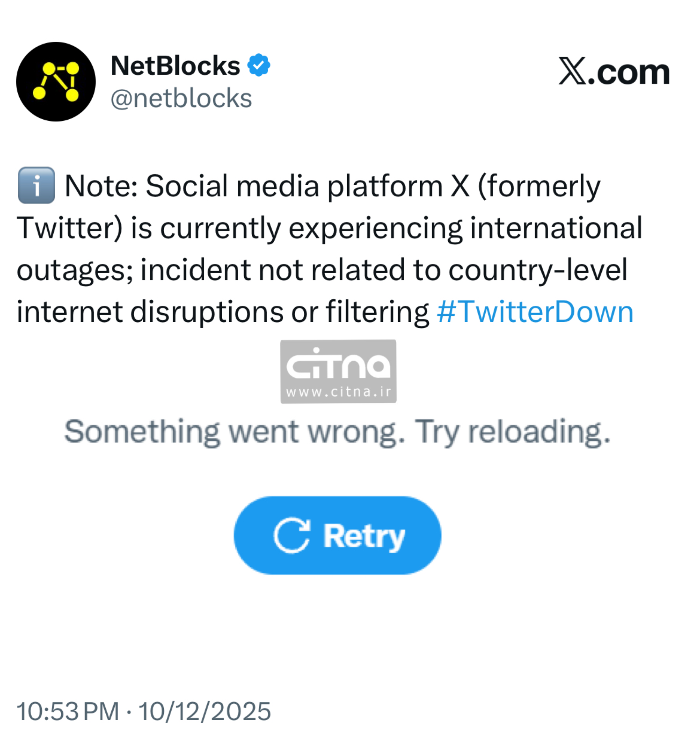Screen dimensions: 700x729
Task: Open the NetBlocks display name
Action: click(x=176, y=66)
